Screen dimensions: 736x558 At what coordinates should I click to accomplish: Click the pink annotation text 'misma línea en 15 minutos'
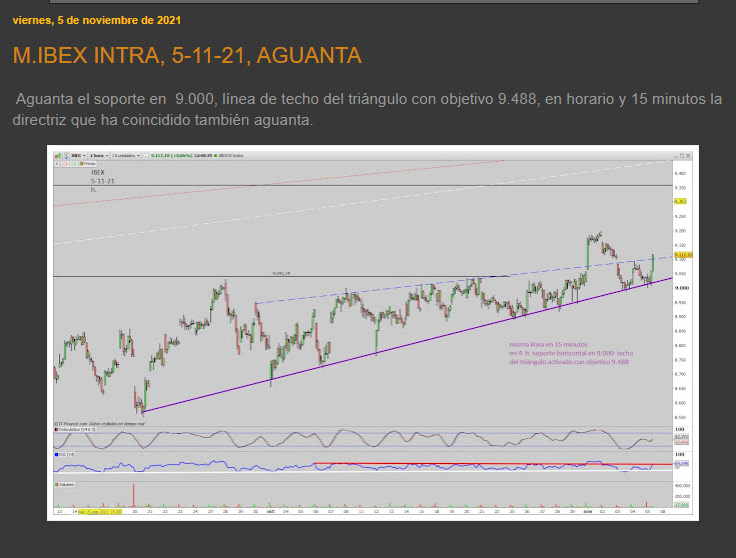pos(548,344)
